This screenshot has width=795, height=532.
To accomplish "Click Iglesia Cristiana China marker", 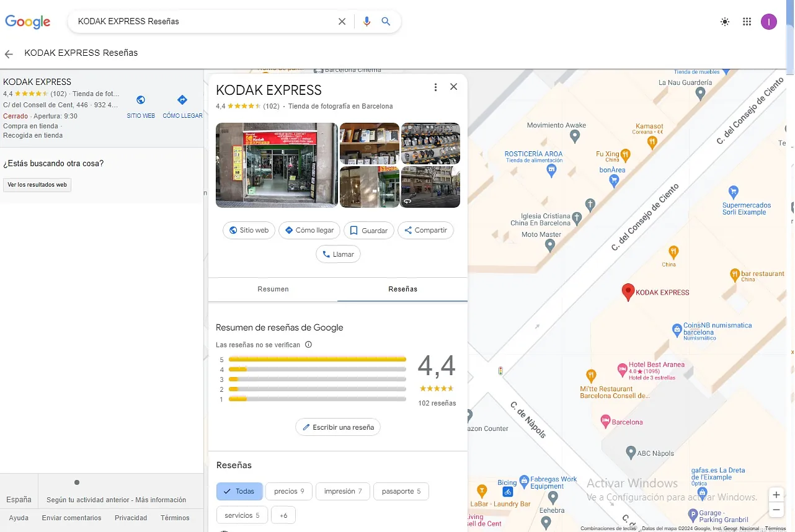I will pos(577,218).
